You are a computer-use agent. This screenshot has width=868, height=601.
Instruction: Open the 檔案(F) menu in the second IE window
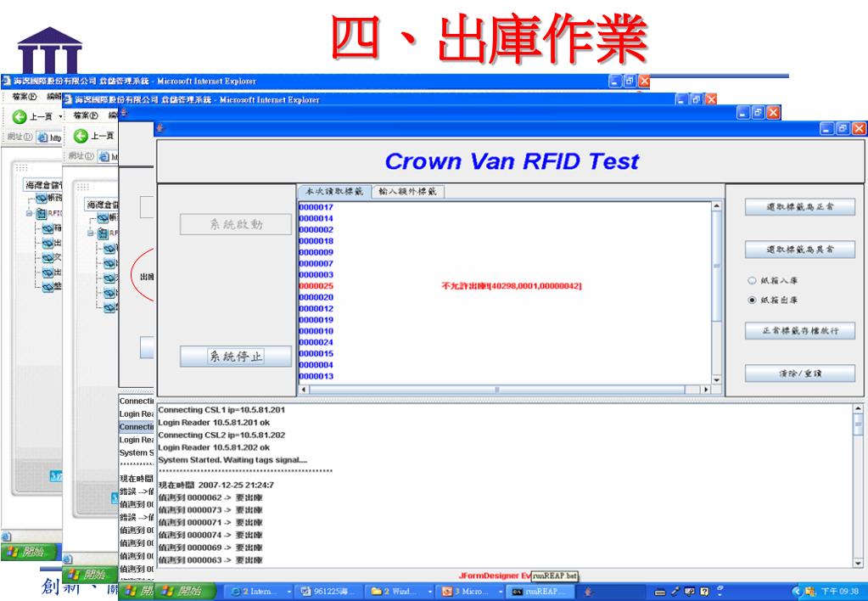coord(86,115)
